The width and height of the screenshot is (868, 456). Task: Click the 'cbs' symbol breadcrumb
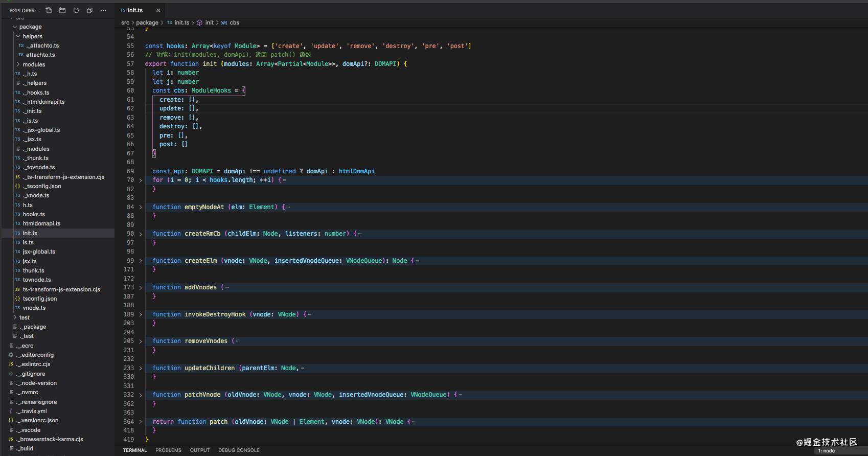(235, 22)
